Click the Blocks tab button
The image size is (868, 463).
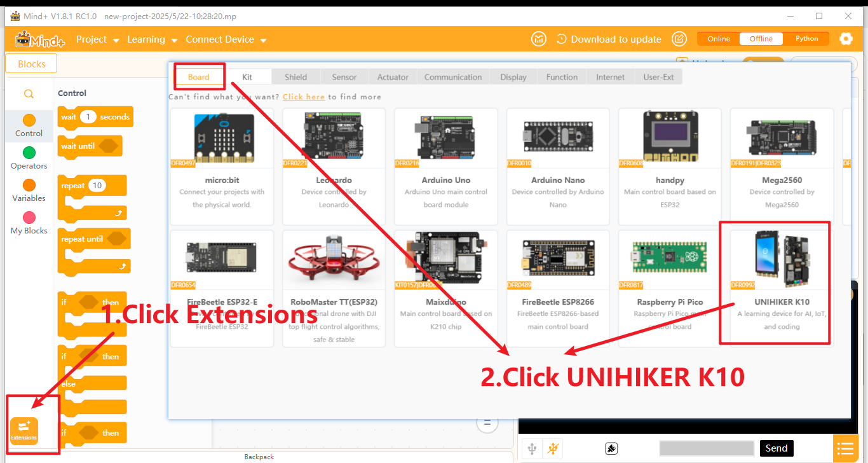point(31,64)
